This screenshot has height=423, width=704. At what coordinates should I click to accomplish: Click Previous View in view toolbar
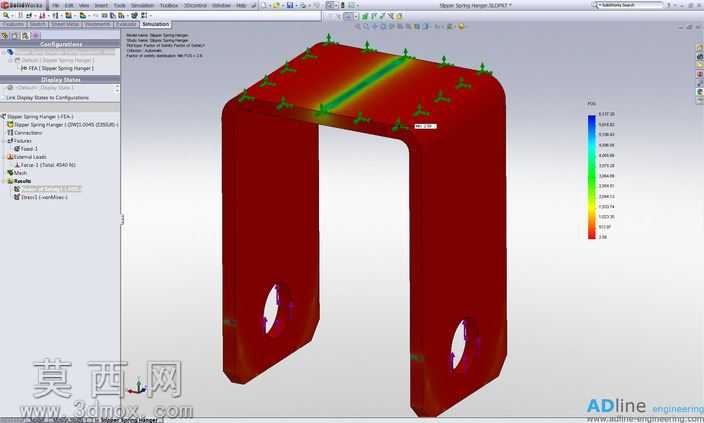pos(375,26)
